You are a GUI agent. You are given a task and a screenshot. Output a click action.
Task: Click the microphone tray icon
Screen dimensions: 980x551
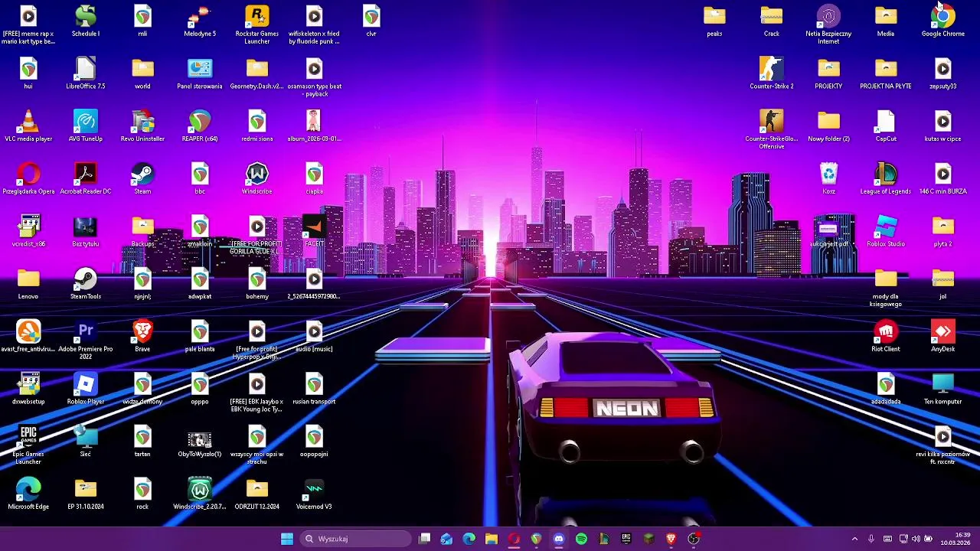(x=871, y=539)
